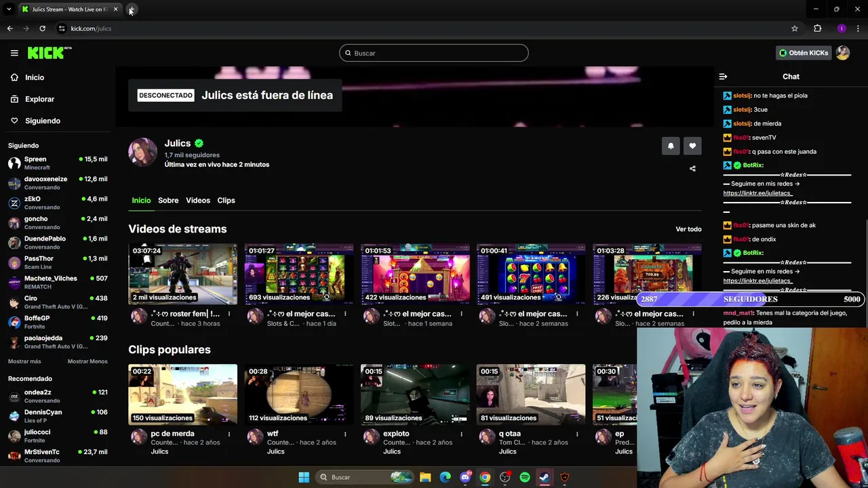Select the Sobre channel tab
The width and height of the screenshot is (868, 488).
click(168, 201)
